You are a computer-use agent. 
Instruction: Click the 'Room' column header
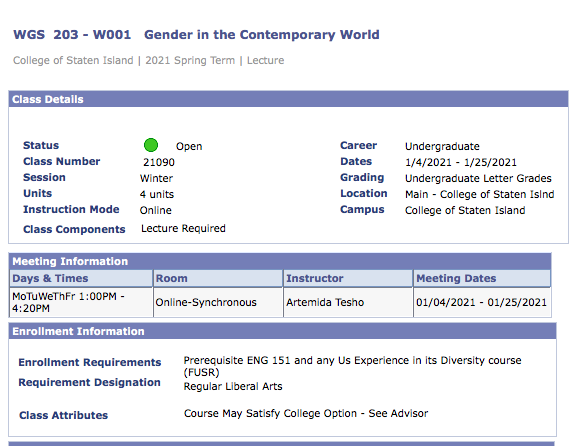(218, 279)
